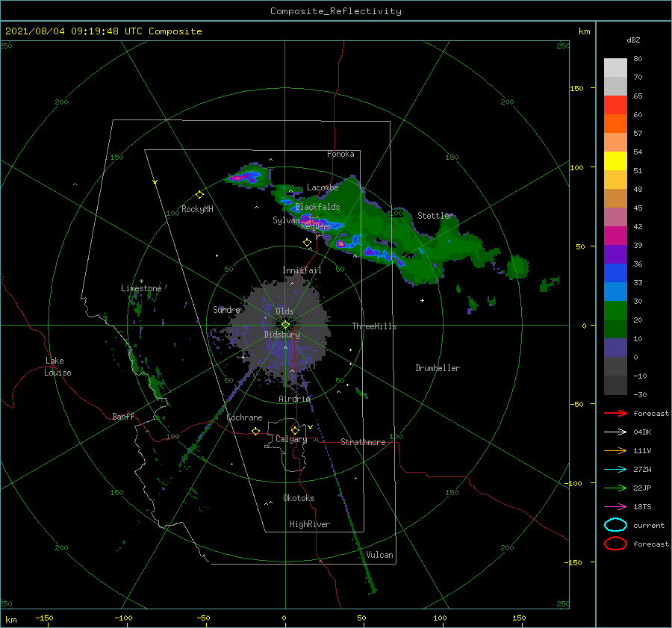Select the dark orange swatch between 60 and 57 dBZ

coord(615,124)
